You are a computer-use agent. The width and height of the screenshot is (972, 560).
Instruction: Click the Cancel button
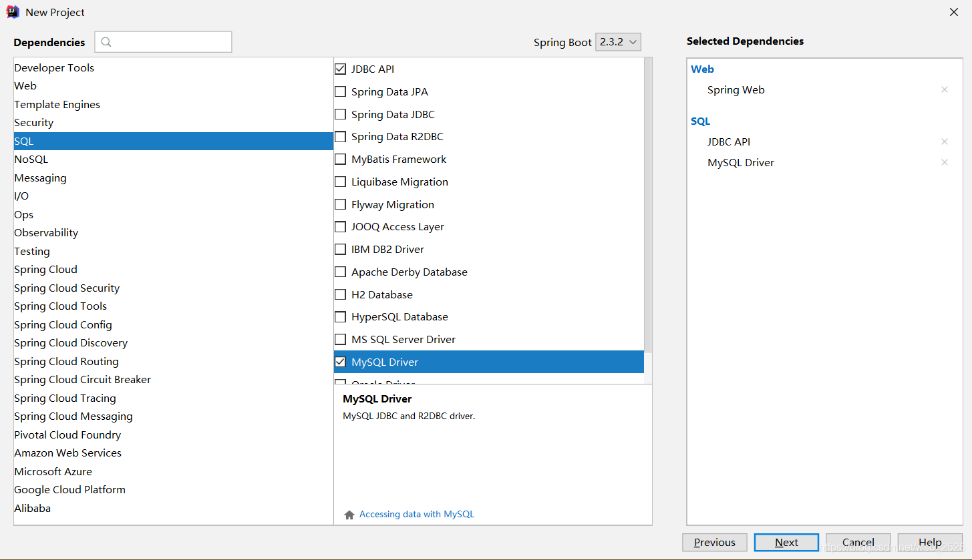tap(858, 543)
